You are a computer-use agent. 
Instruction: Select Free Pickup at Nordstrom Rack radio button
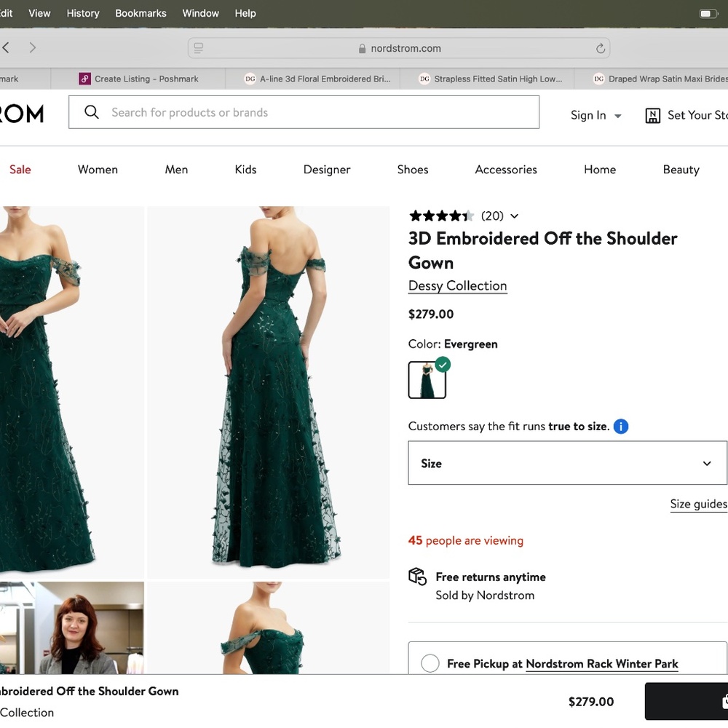(x=430, y=663)
